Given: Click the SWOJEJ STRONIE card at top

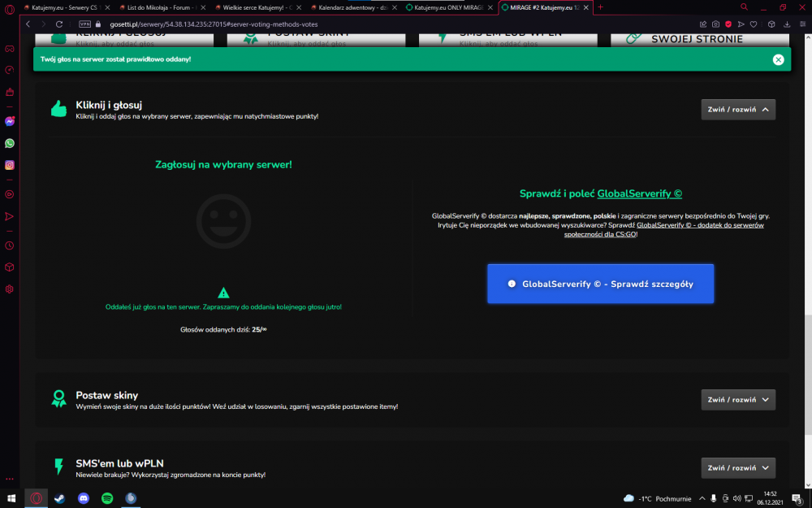Looking at the screenshot, I should (x=700, y=39).
